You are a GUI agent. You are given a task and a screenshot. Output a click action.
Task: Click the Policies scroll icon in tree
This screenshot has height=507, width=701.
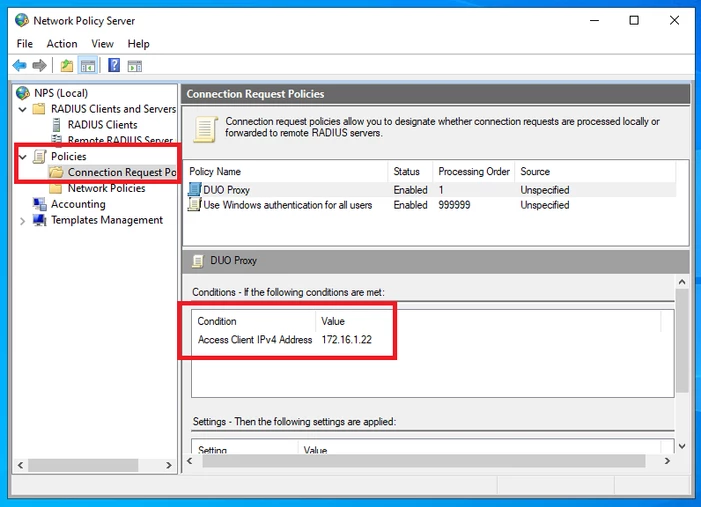(39, 156)
